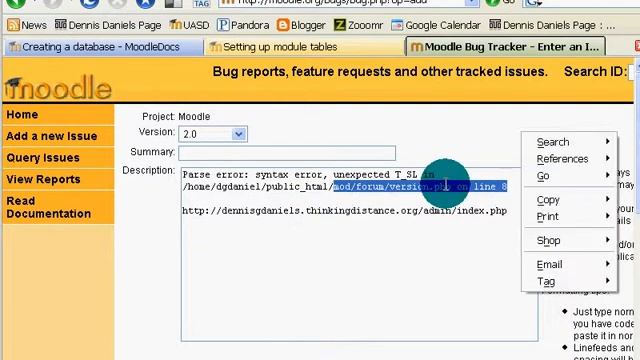Open Go submenu in context menu
Viewport: 640px width, 360px height.
569,176
